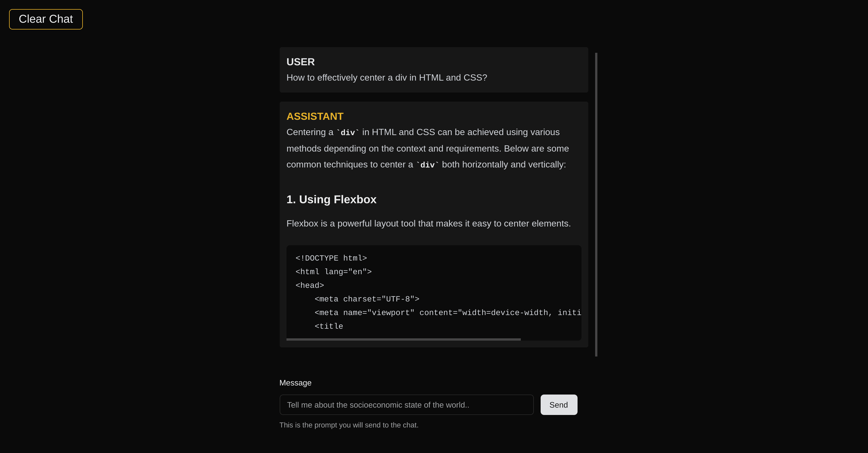This screenshot has height=453, width=868.
Task: Click the meta viewport code line
Action: point(448,313)
